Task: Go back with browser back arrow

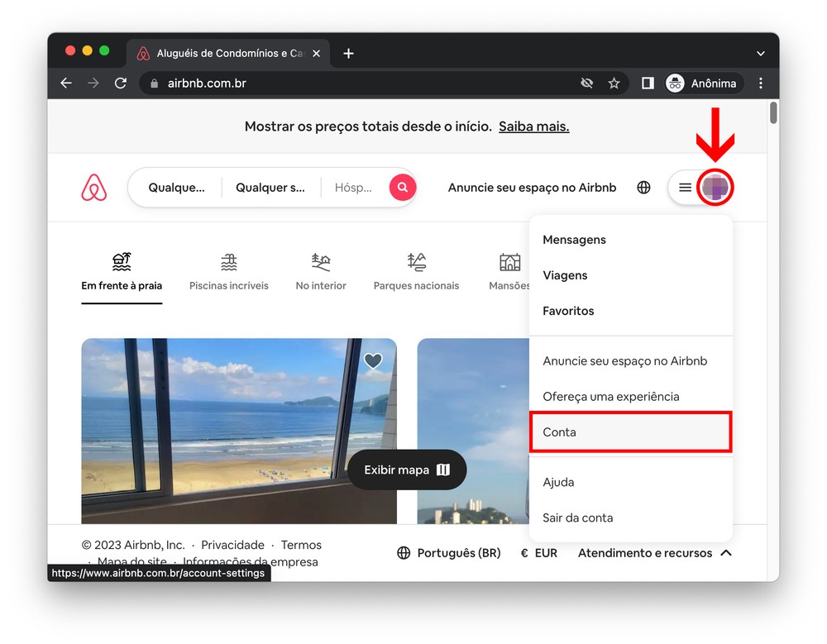Action: pos(66,83)
